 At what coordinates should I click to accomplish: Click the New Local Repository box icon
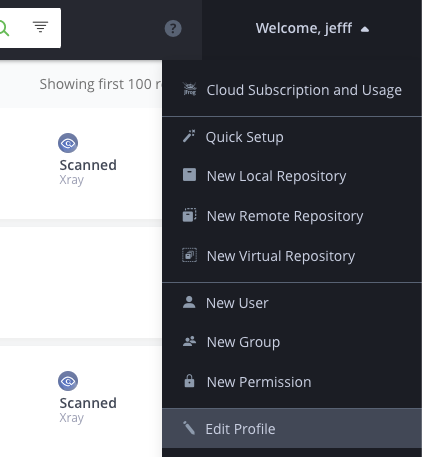pyautogui.click(x=189, y=175)
